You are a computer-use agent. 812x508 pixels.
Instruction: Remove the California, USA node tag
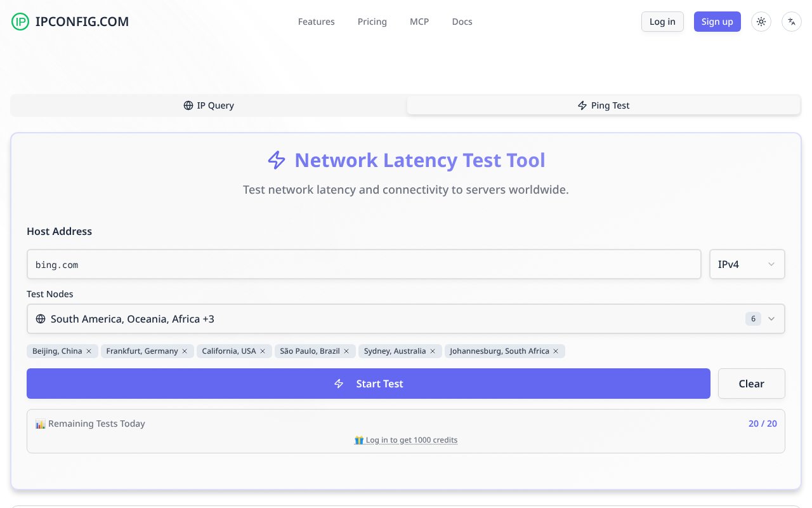[263, 351]
